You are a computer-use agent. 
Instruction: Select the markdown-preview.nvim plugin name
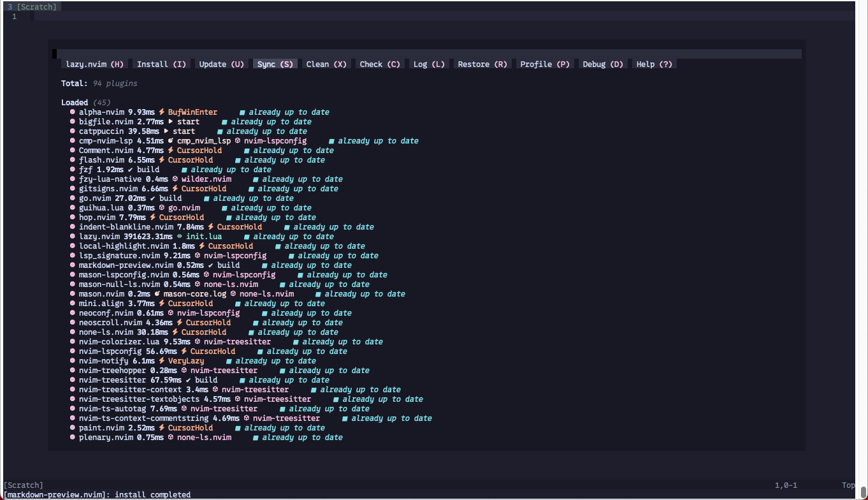pyautogui.click(x=126, y=265)
